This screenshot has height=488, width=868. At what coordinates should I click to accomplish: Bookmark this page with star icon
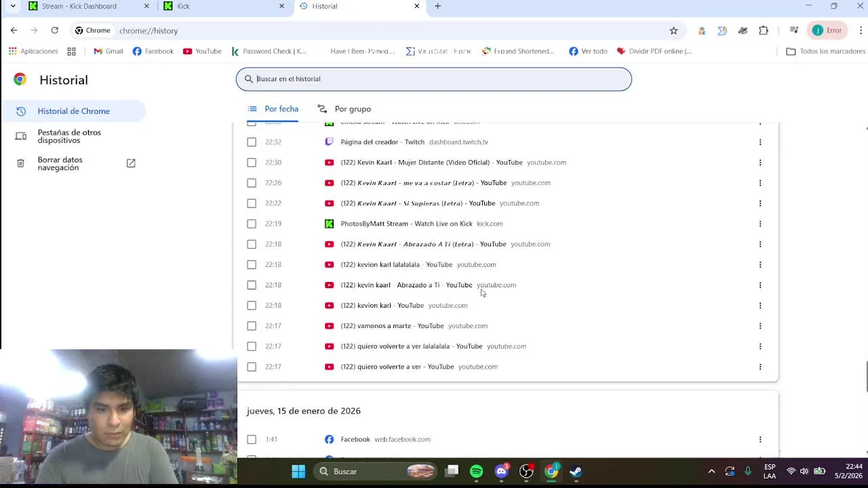[673, 30]
